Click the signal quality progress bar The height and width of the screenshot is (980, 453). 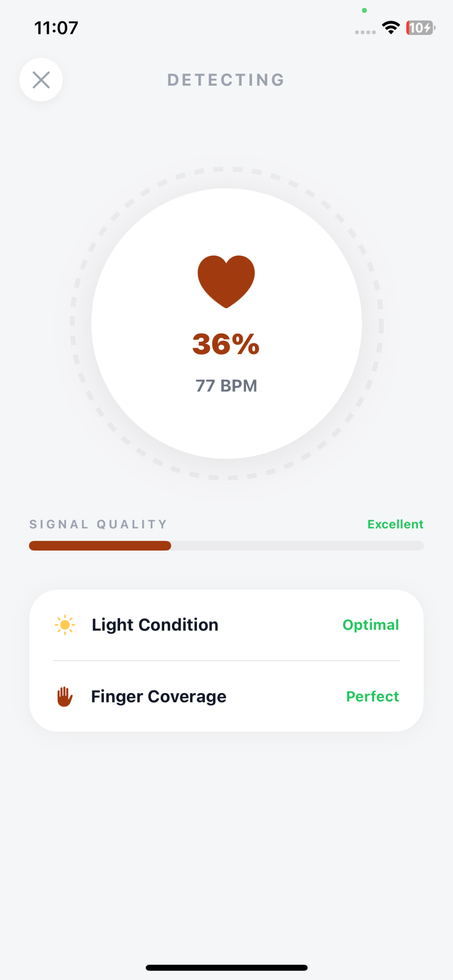click(x=226, y=545)
